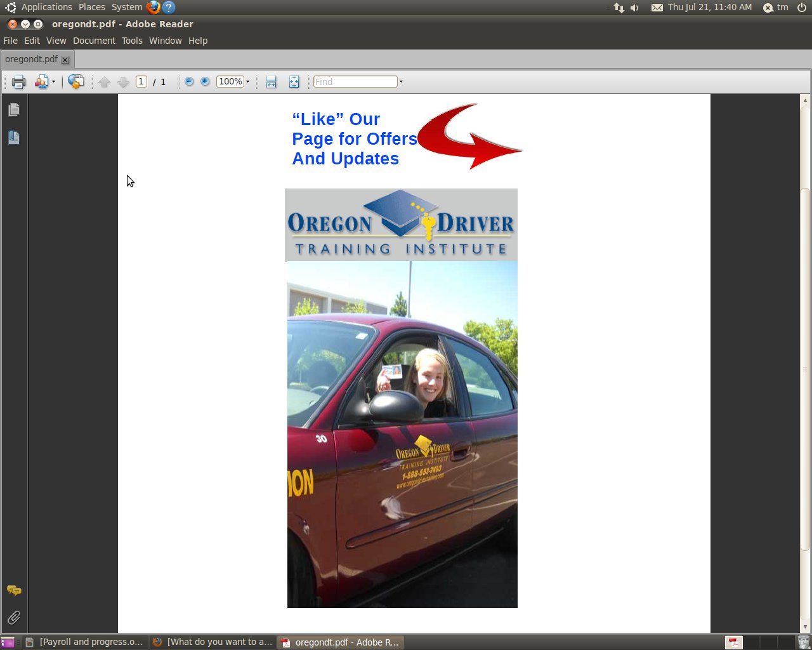812x650 pixels.
Task: Open the Bookmarks panel in sidebar
Action: click(14, 137)
